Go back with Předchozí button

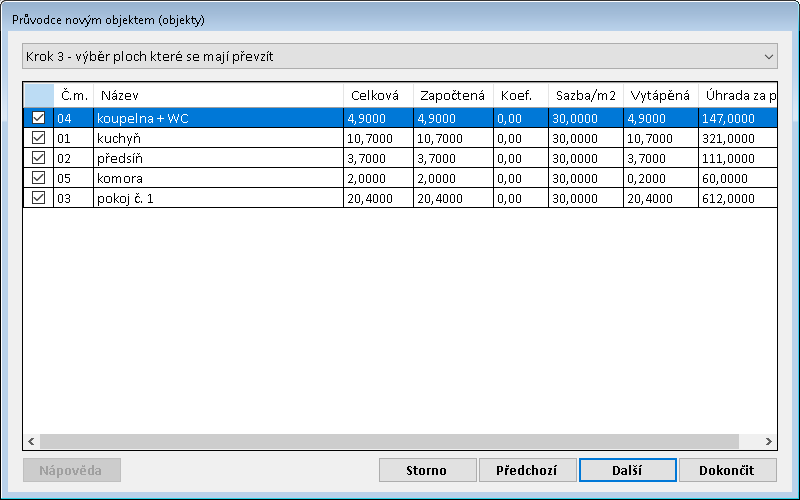(527, 470)
